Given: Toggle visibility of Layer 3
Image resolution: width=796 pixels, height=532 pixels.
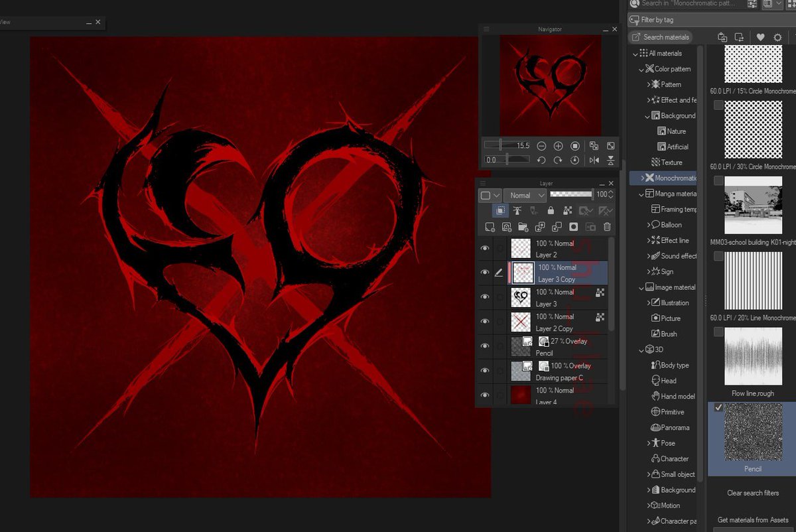Looking at the screenshot, I should click(x=485, y=297).
